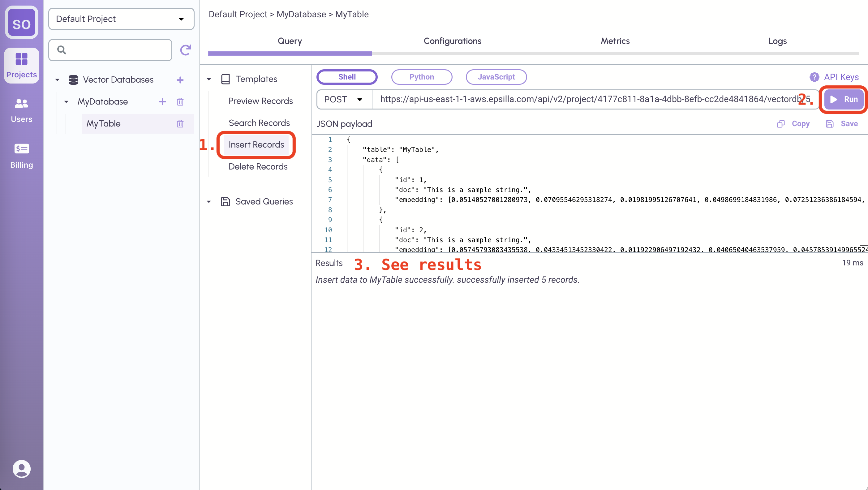
Task: Open the POST method dropdown
Action: point(343,99)
